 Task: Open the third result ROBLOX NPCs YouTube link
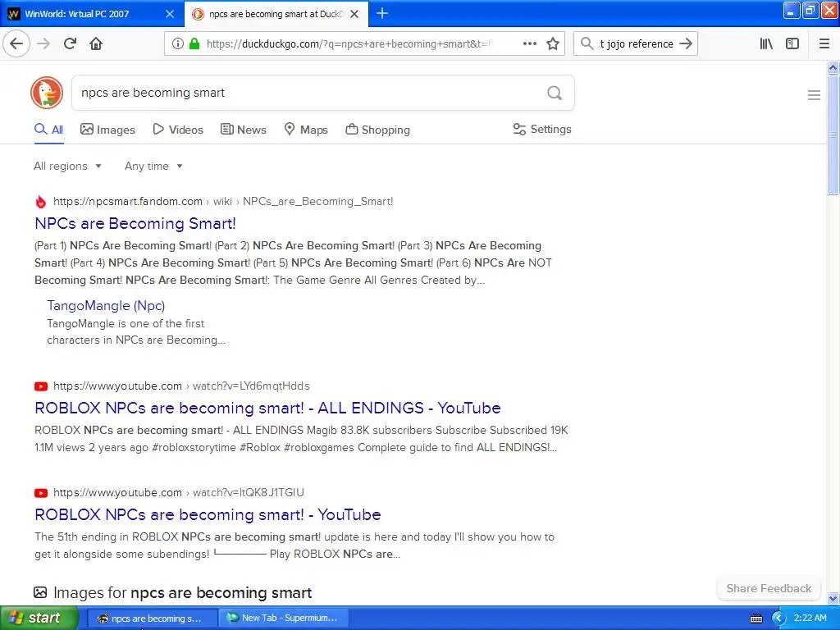[208, 515]
